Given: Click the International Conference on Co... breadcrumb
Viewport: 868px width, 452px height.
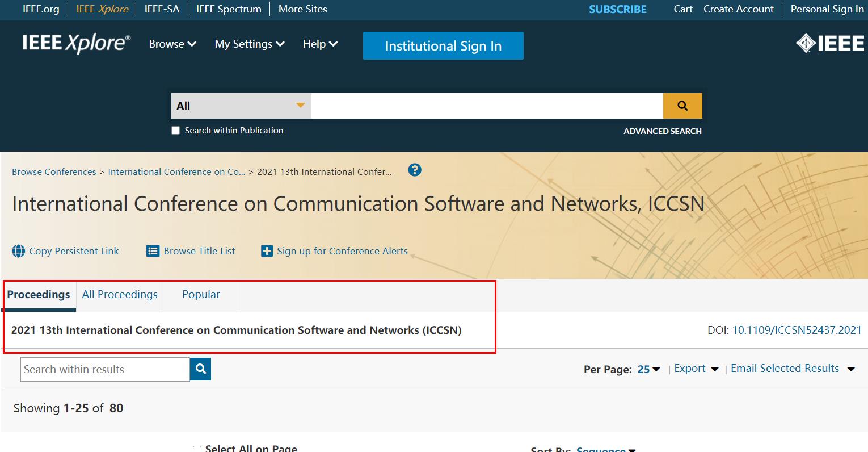Looking at the screenshot, I should point(176,171).
